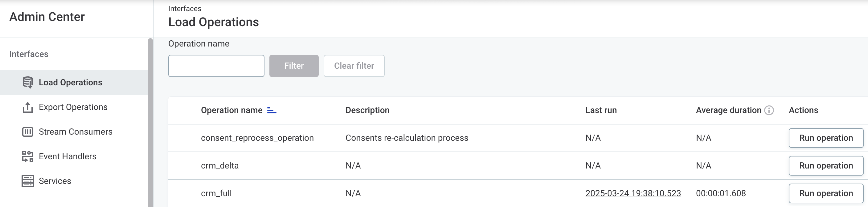Click the Export Operations upload icon

point(28,108)
